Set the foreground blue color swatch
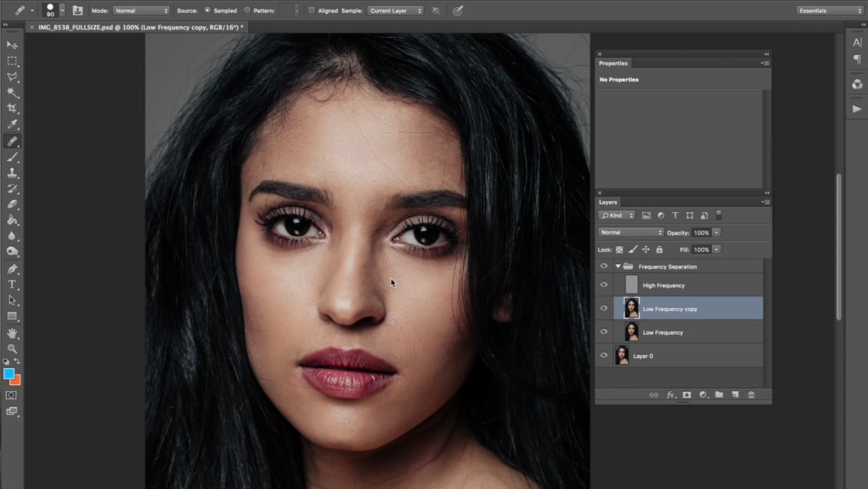 coord(9,373)
